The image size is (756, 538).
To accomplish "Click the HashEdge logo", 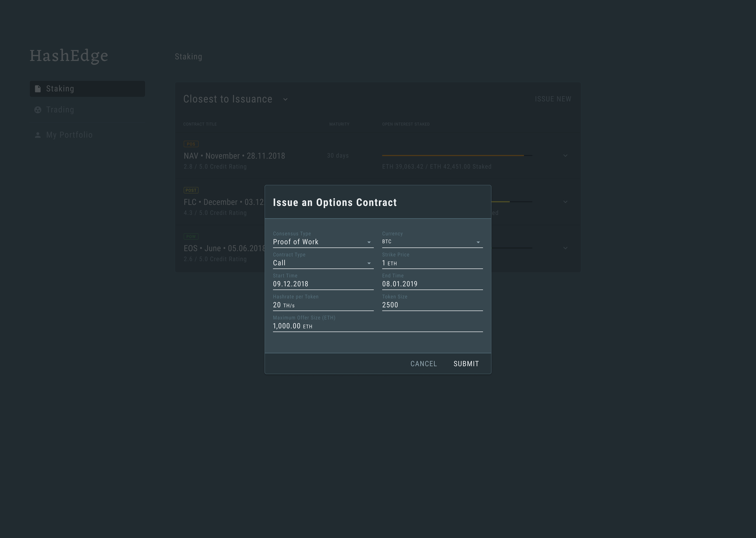I will pos(69,56).
